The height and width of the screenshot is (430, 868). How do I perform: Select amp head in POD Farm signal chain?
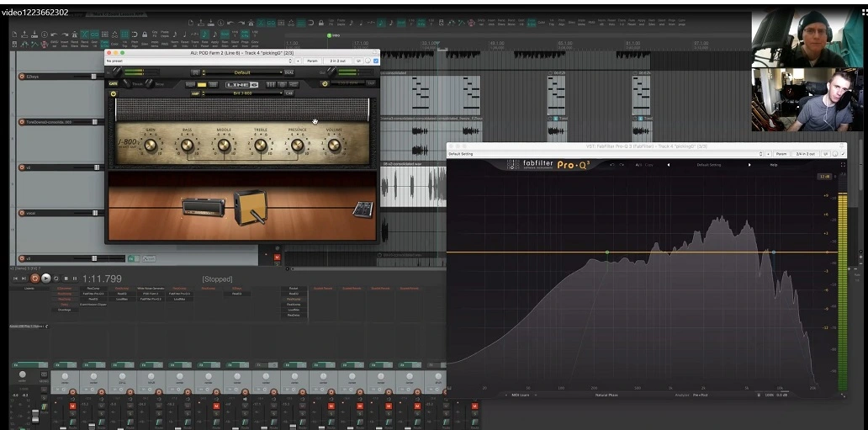point(204,207)
